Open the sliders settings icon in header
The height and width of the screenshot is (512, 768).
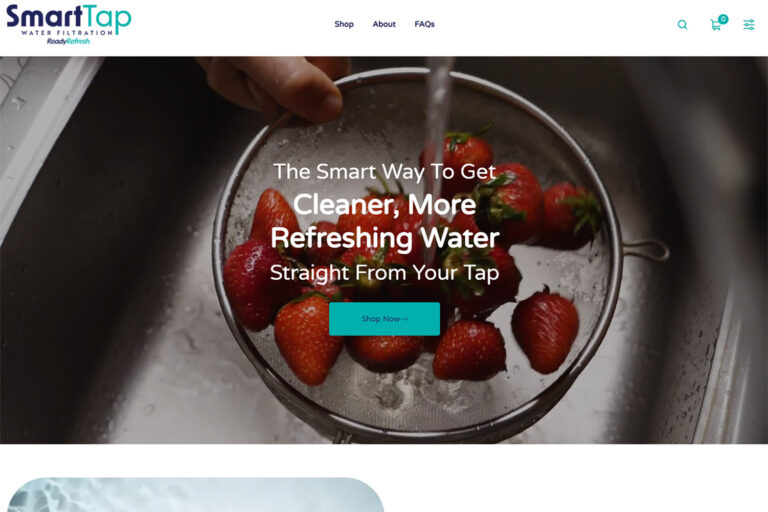point(749,24)
